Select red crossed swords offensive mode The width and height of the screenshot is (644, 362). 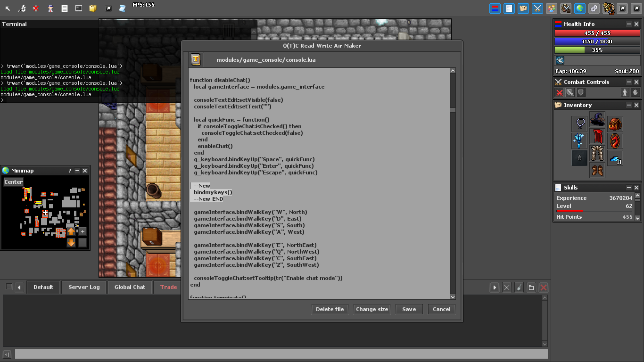[560, 93]
